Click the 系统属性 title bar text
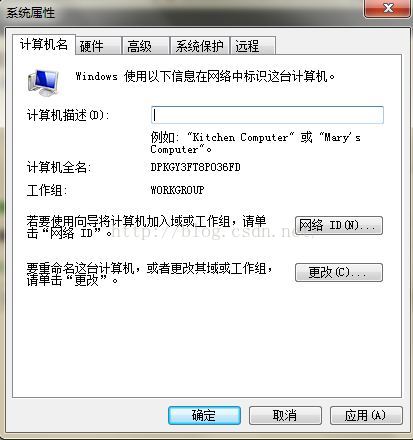Image resolution: width=413 pixels, height=440 pixels. (x=31, y=13)
